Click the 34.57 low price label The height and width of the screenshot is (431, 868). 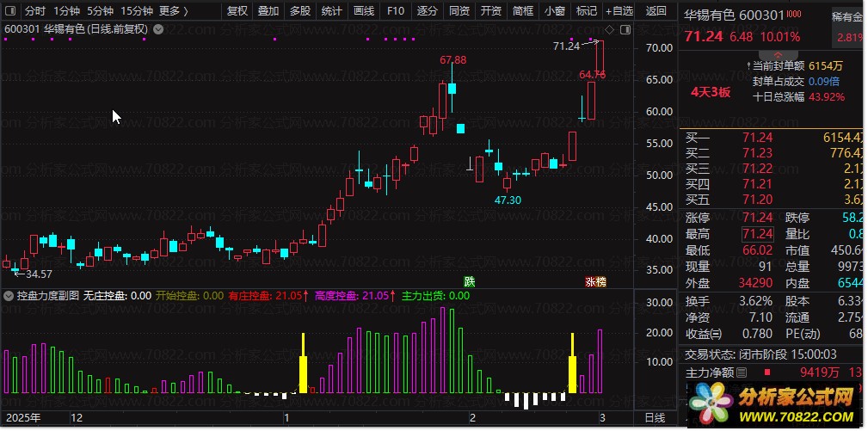click(38, 274)
